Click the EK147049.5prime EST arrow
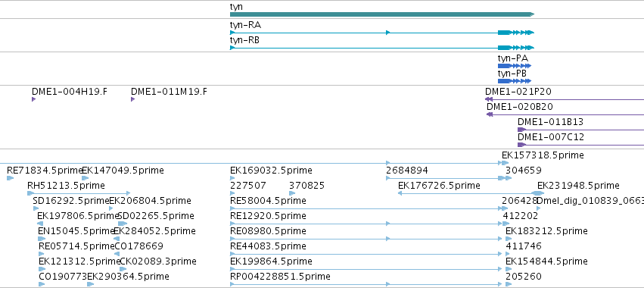Viewport: 644px width, 288px height. pos(85,178)
